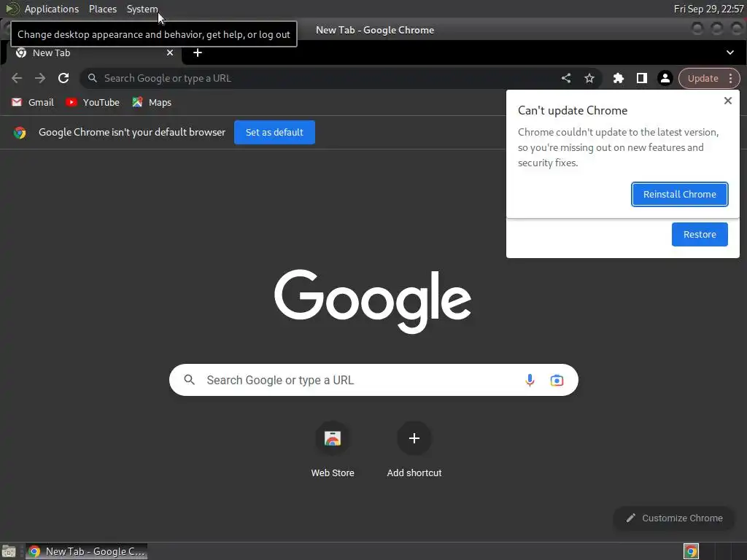Click the Reinstall Chrome button
This screenshot has width=747, height=560.
(x=679, y=194)
